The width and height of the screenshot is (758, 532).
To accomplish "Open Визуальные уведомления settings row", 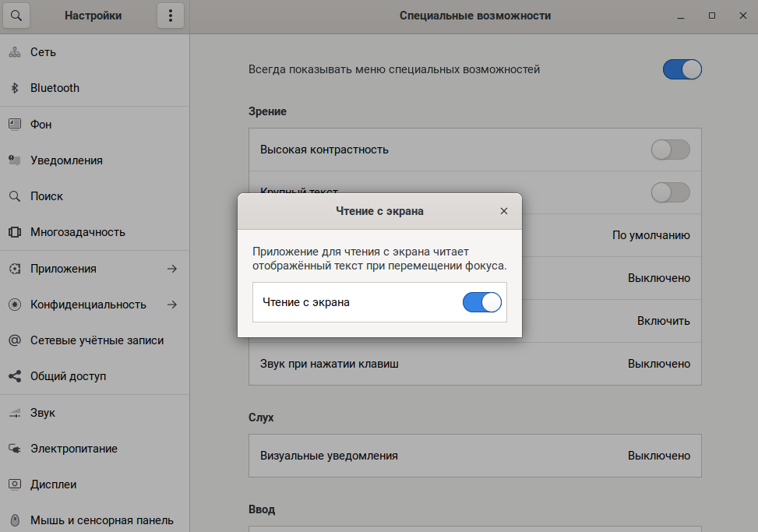I will pos(474,456).
